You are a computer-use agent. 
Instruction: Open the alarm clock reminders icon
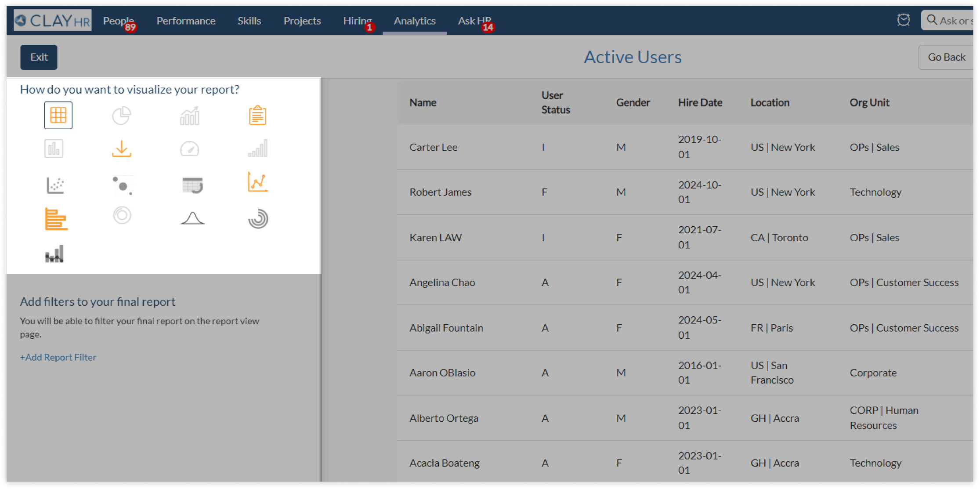click(x=904, y=20)
